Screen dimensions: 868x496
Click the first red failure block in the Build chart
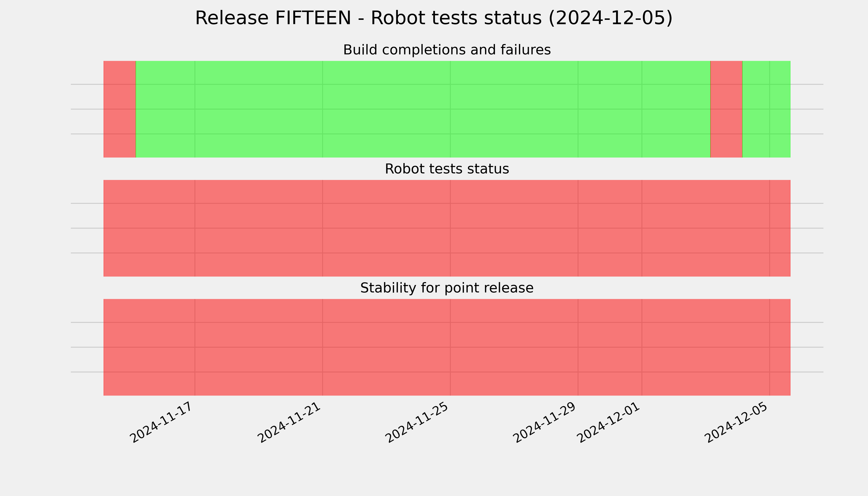120,109
